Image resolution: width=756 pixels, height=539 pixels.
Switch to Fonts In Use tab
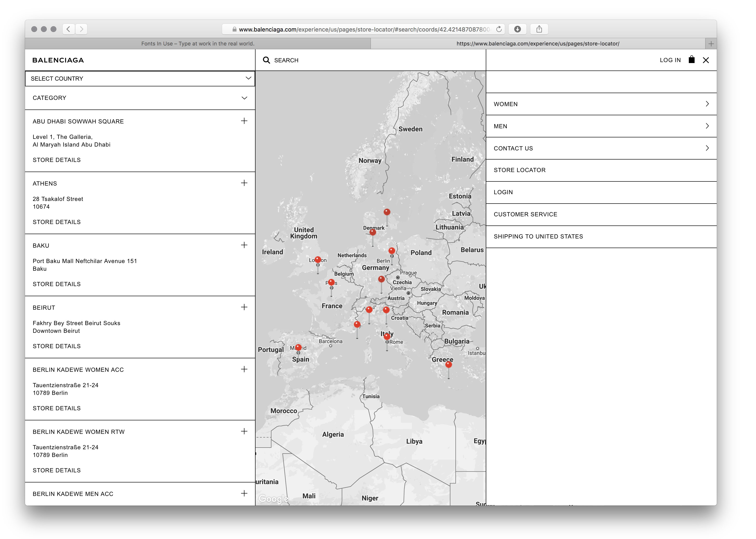[x=198, y=44]
